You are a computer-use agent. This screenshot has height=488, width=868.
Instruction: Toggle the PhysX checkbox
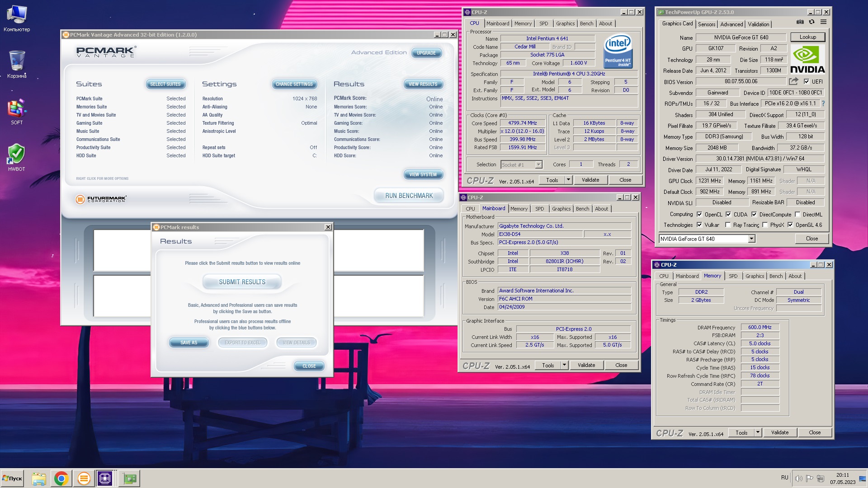pyautogui.click(x=765, y=225)
